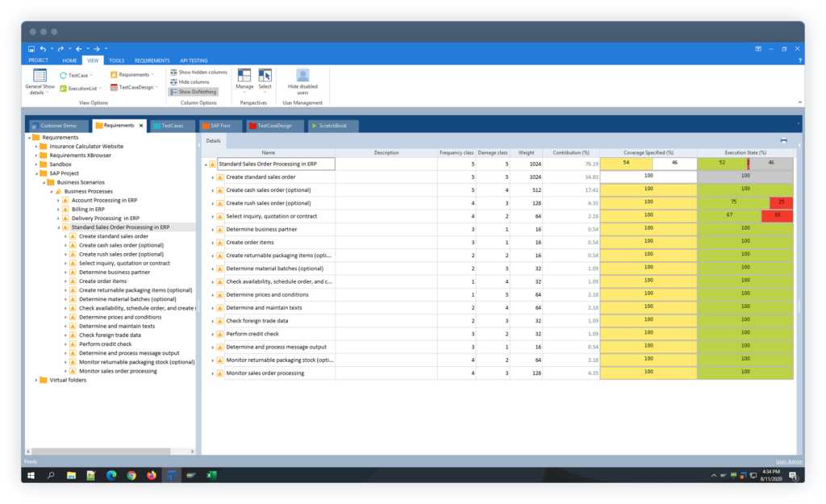
Task: Toggle Show hidden columns option
Action: tap(198, 73)
